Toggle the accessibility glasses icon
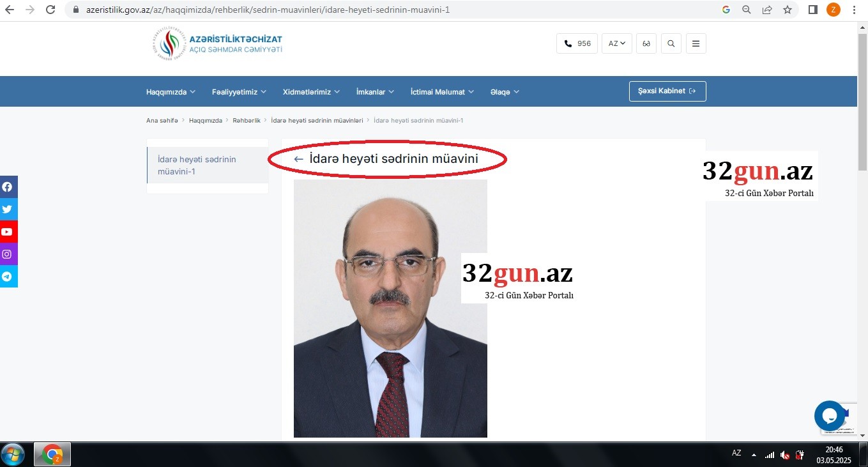868x467 pixels. point(646,43)
